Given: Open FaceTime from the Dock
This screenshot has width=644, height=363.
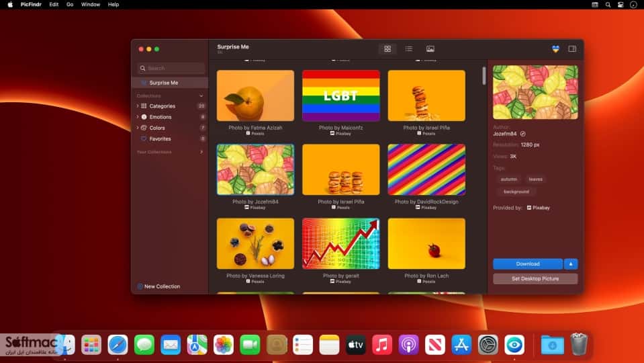Looking at the screenshot, I should point(250,344).
